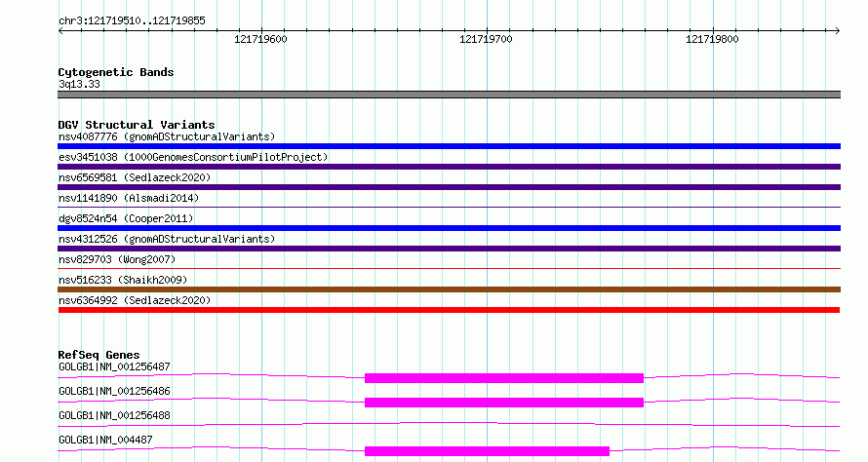Click esv3451038 1000GenomesConsortiumPilotProject label
This screenshot has width=868, height=462.
[193, 157]
